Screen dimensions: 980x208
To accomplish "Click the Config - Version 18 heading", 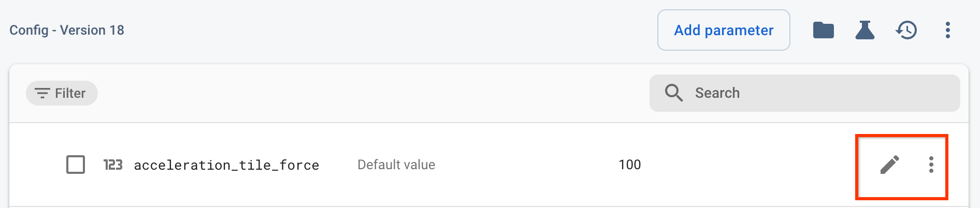I will point(67,30).
